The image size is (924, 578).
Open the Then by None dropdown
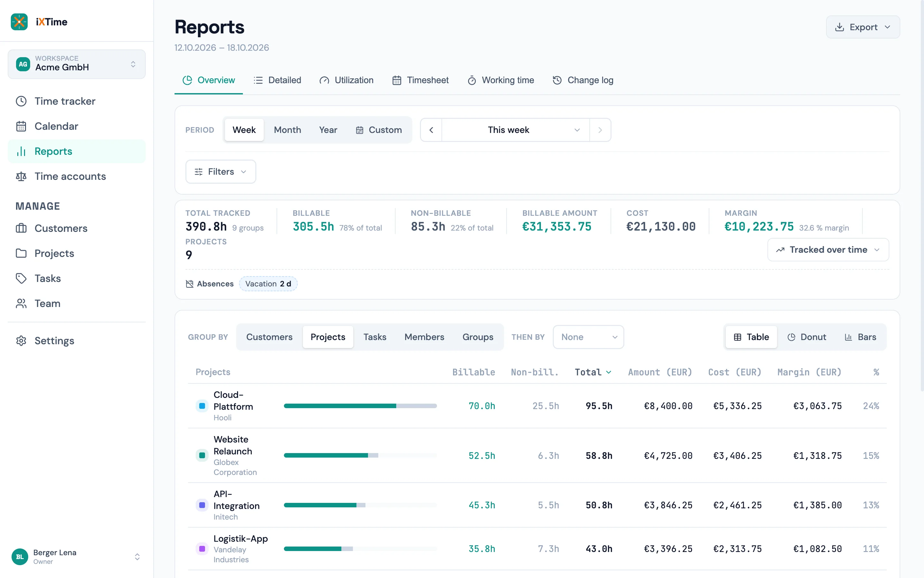(588, 337)
